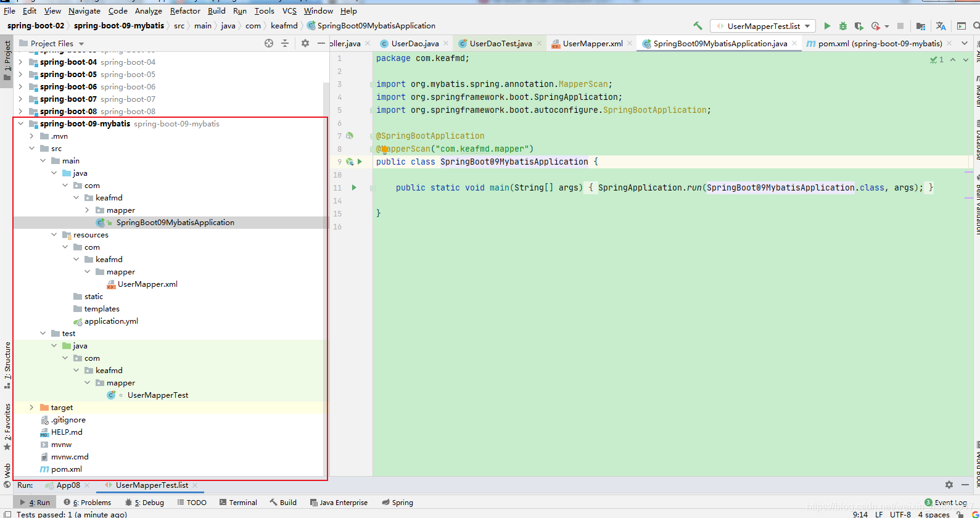Click the Spring bean gutter icon line 7

[350, 136]
